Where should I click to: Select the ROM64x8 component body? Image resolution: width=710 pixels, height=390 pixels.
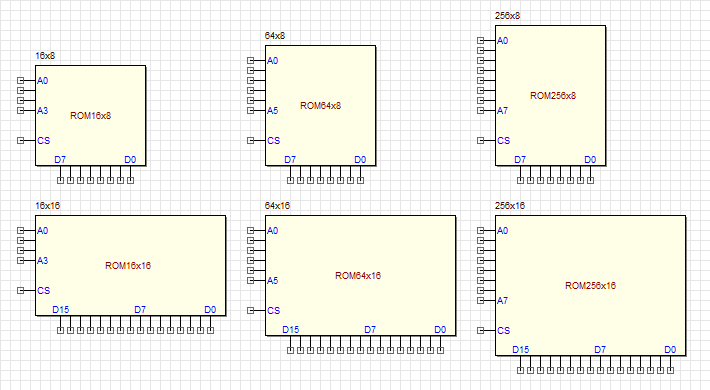tap(321, 106)
